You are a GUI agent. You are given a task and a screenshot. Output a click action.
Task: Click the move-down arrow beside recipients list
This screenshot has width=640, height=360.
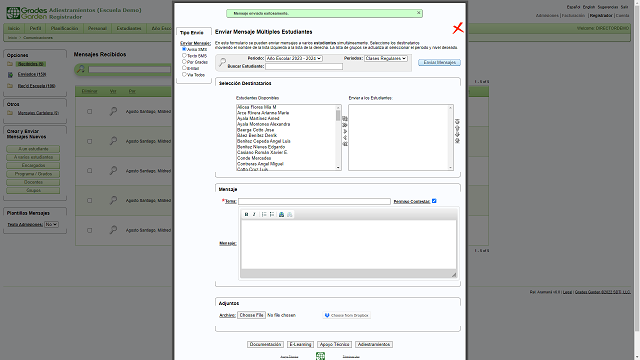tap(457, 134)
